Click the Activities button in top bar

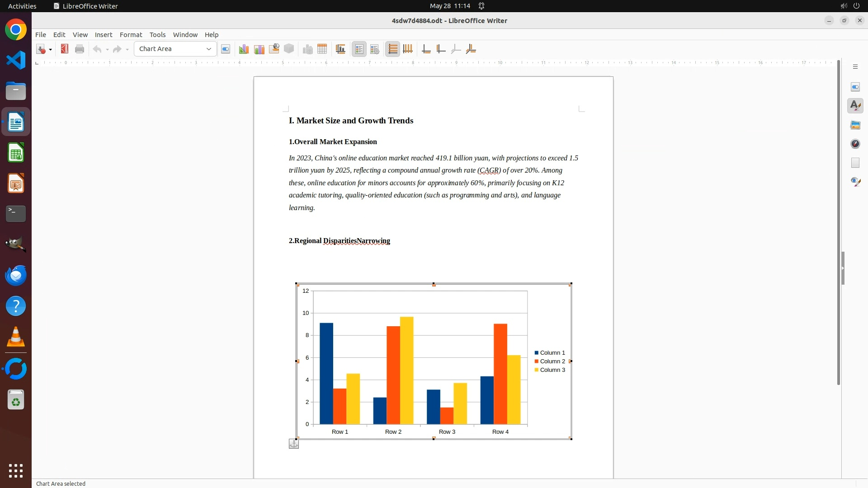(22, 6)
